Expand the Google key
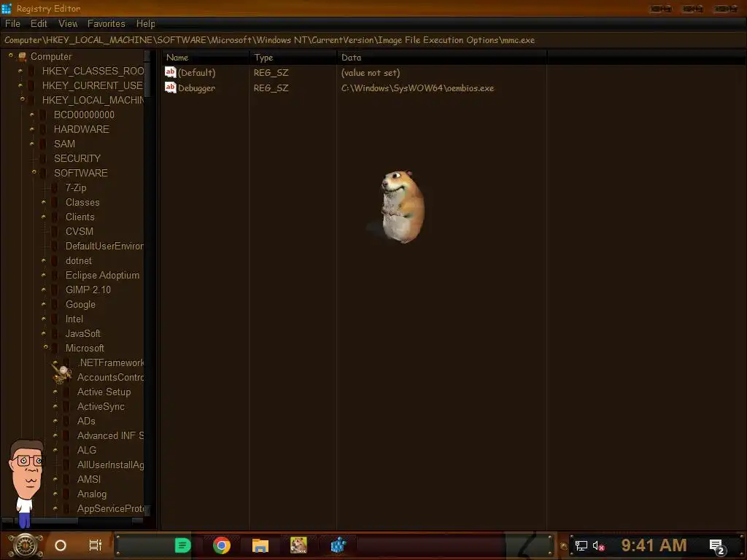 pos(43,304)
